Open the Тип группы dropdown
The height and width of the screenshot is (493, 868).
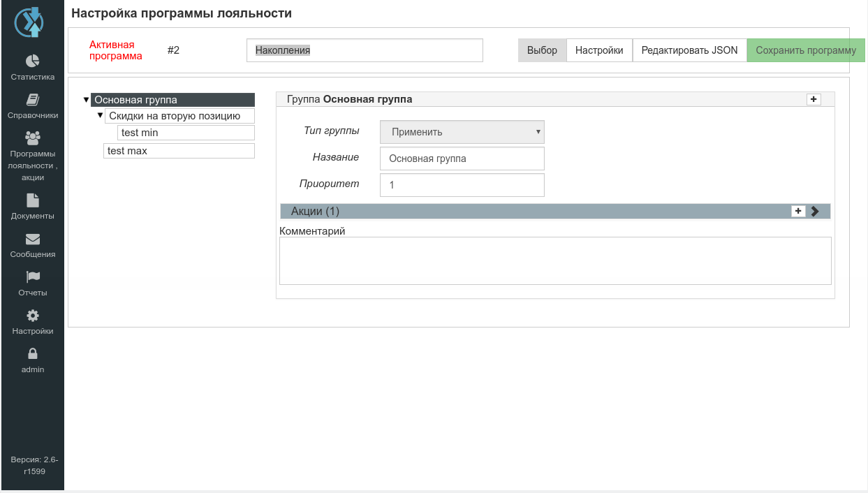(x=462, y=132)
